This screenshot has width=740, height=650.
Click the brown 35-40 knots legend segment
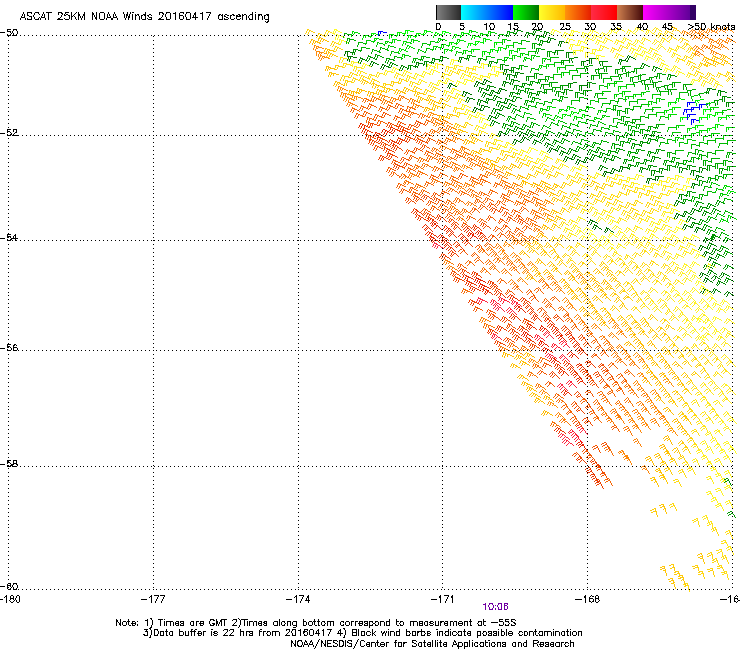tap(630, 12)
